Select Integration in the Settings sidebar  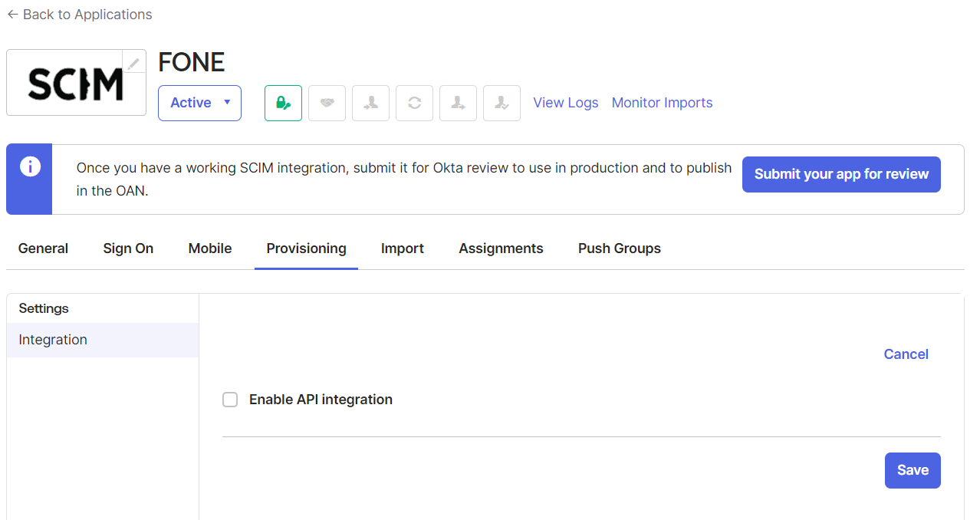(103, 340)
